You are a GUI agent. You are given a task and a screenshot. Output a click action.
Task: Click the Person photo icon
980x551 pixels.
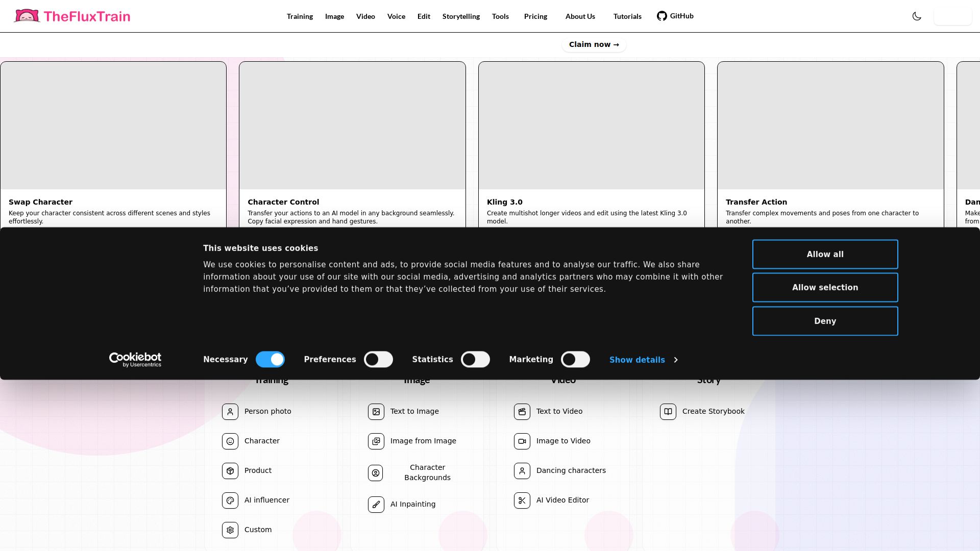[230, 412]
